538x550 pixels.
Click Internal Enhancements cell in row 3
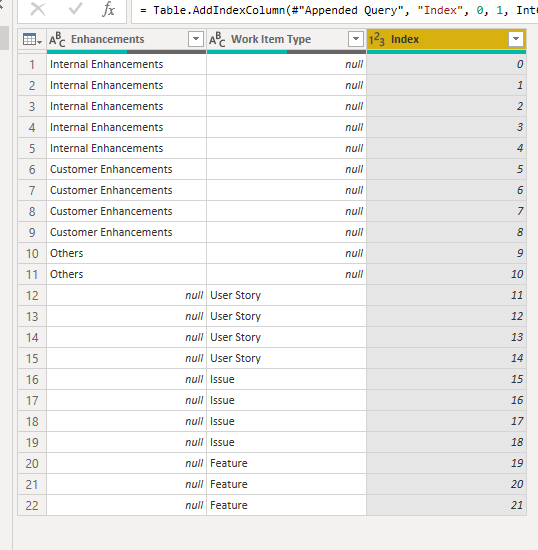coord(126,106)
